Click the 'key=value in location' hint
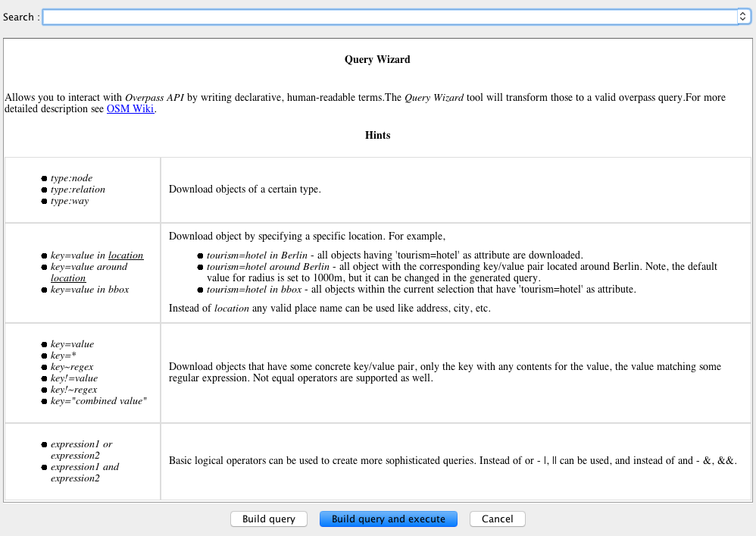The image size is (756, 536). tap(96, 255)
